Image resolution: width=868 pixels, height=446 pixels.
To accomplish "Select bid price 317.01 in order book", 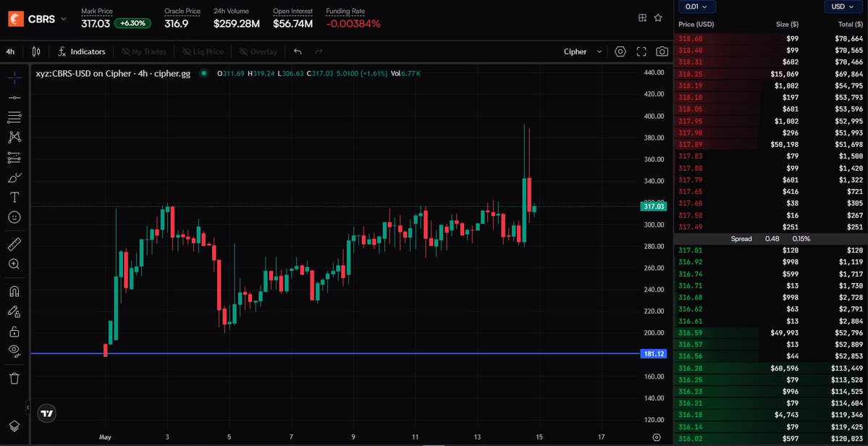I will pos(690,250).
